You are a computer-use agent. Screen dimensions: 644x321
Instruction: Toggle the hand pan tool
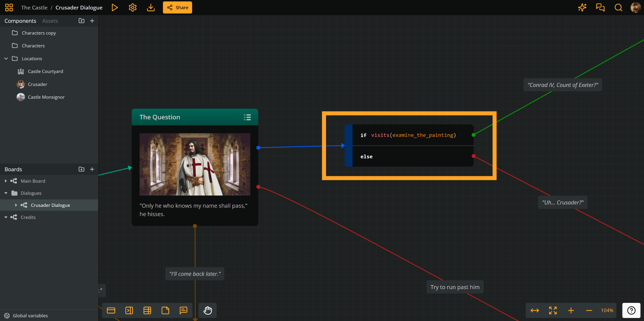[x=208, y=311]
